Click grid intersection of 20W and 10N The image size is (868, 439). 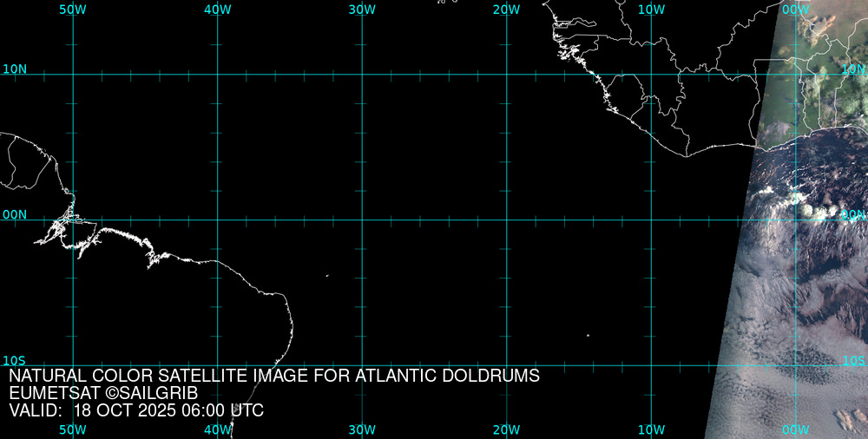pyautogui.click(x=506, y=74)
